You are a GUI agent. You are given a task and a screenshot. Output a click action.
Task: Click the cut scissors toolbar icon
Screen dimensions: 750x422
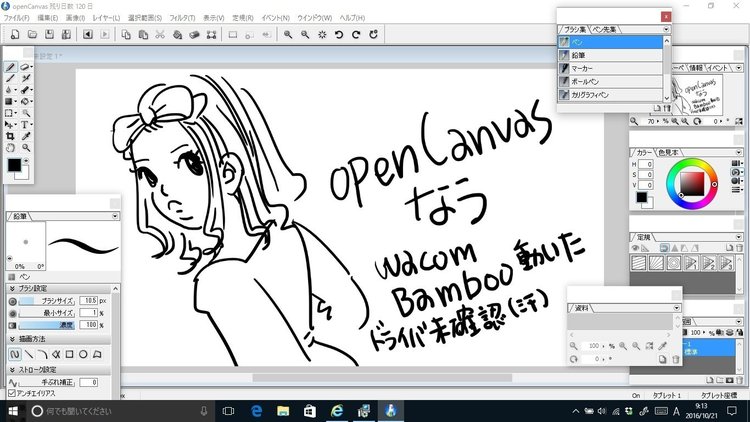[160, 34]
